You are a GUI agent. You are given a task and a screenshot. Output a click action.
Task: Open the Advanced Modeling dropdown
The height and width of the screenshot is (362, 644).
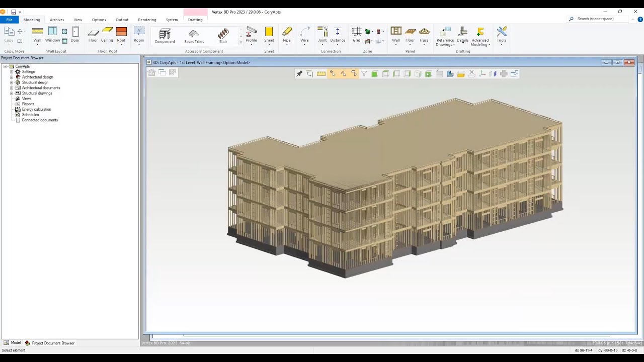pyautogui.click(x=480, y=36)
